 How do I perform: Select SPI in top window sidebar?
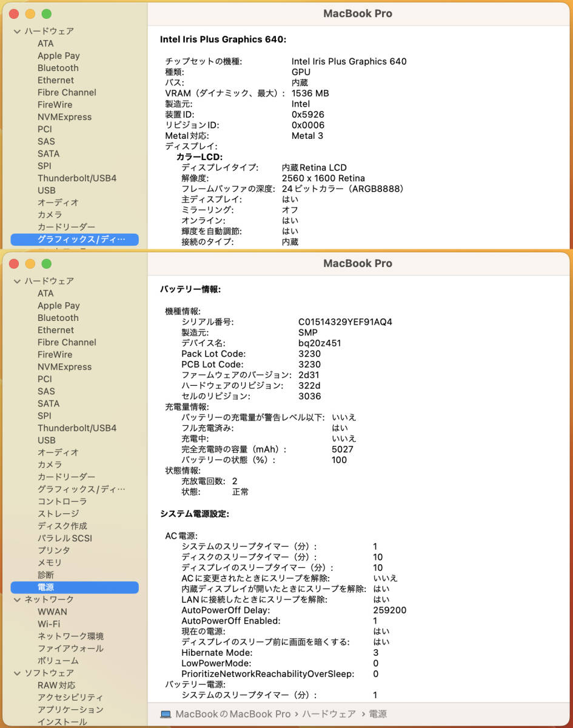[x=44, y=166]
